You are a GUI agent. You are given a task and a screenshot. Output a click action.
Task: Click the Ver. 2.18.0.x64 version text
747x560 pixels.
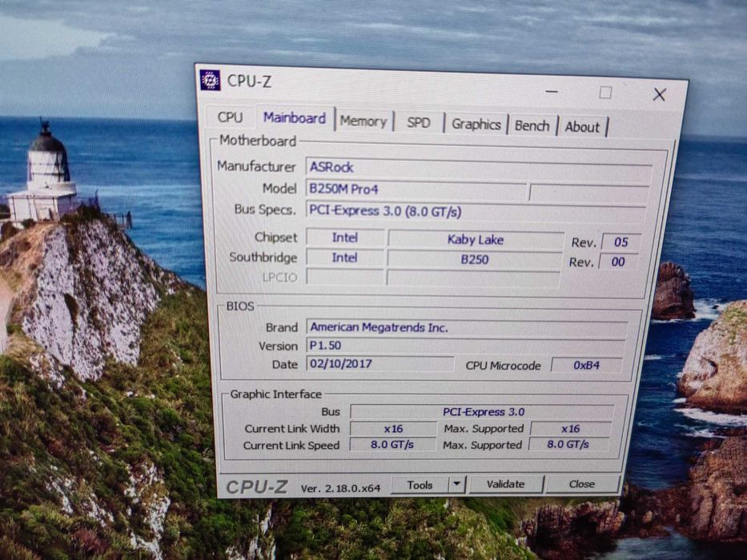tap(340, 488)
